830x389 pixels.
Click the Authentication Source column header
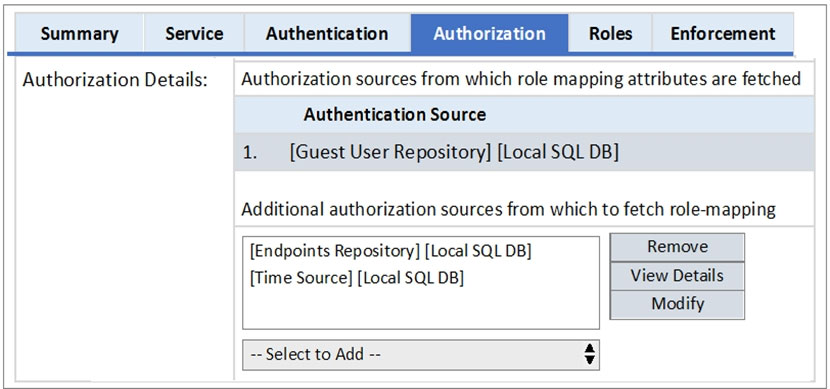pyautogui.click(x=394, y=114)
